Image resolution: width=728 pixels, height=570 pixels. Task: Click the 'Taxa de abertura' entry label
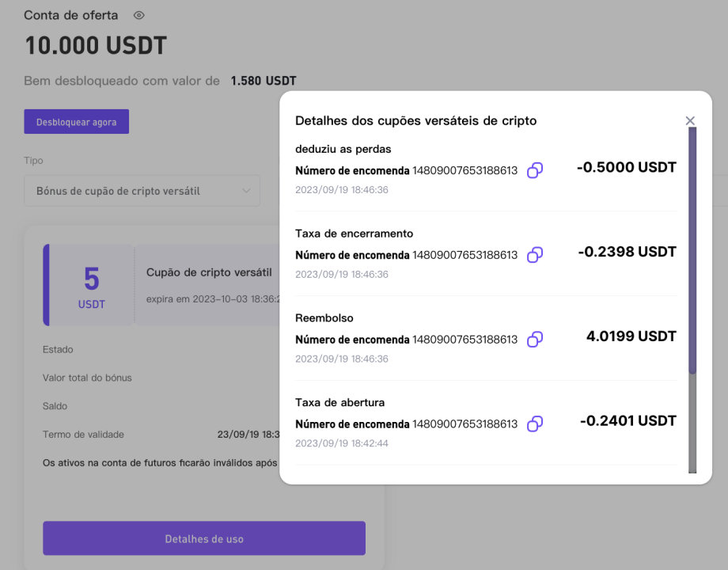pos(339,403)
